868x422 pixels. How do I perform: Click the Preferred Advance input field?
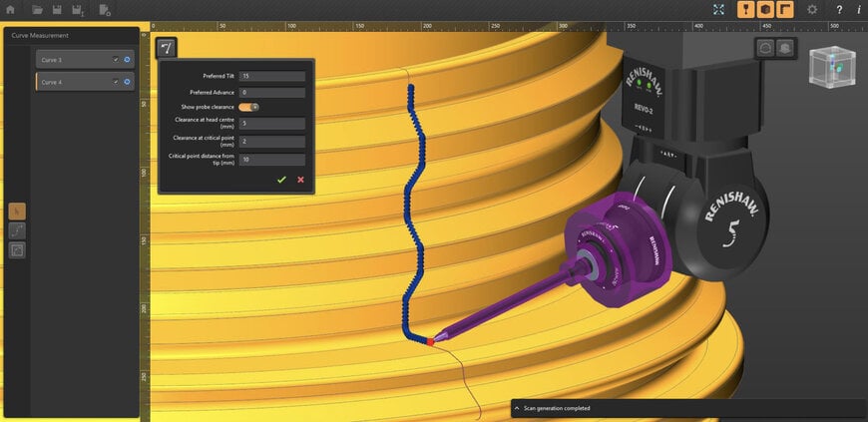(272, 93)
